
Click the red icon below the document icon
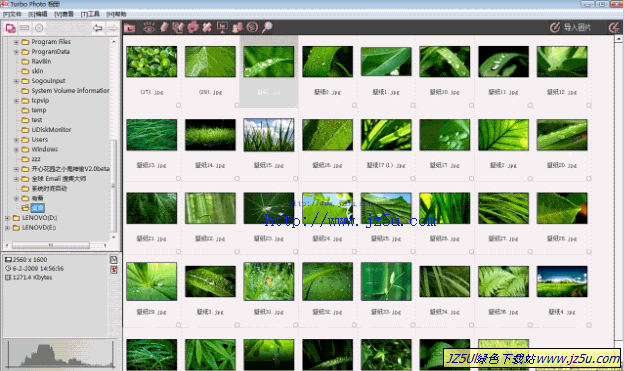click(113, 270)
